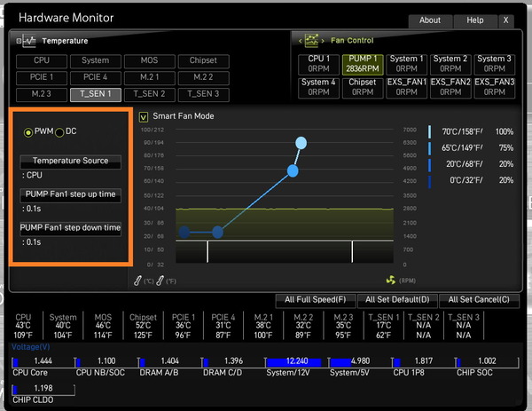
Task: Click the T_SEN 1 17°C 62°F readout
Action: [384, 327]
